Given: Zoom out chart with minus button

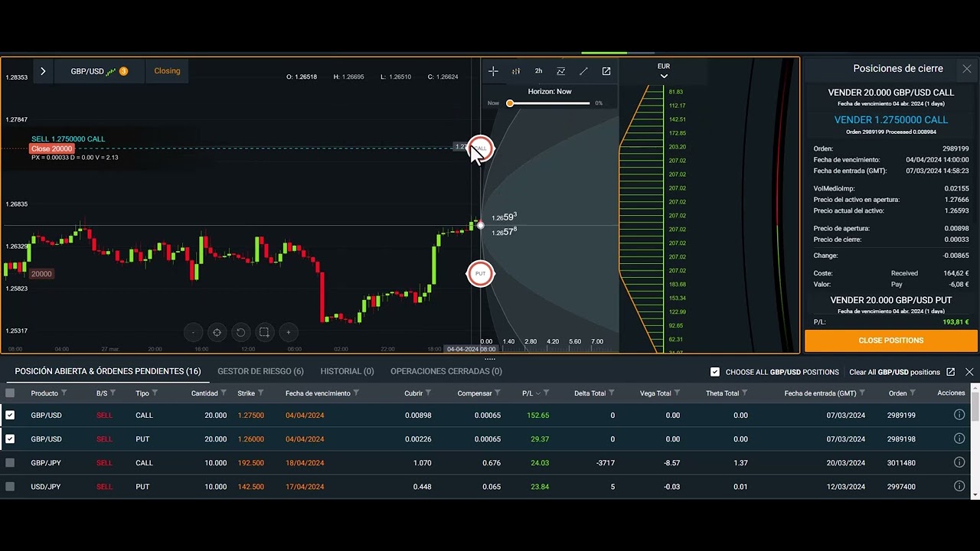Looking at the screenshot, I should click(x=193, y=332).
